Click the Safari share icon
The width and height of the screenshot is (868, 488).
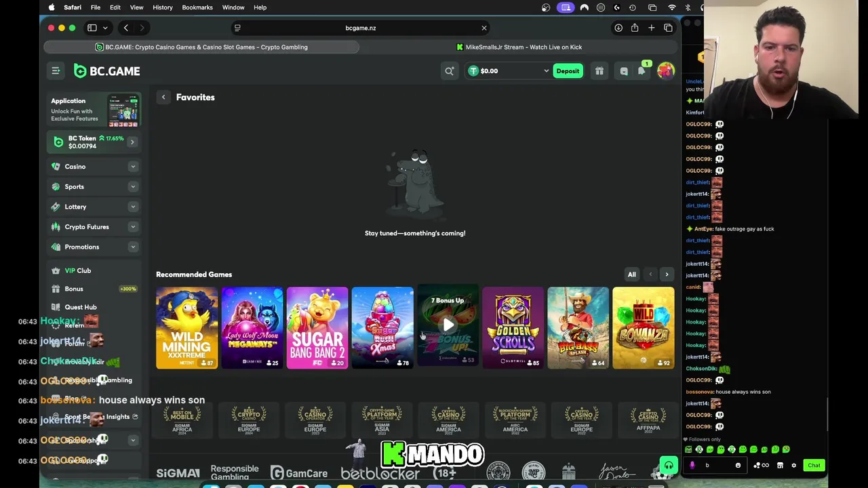[635, 28]
